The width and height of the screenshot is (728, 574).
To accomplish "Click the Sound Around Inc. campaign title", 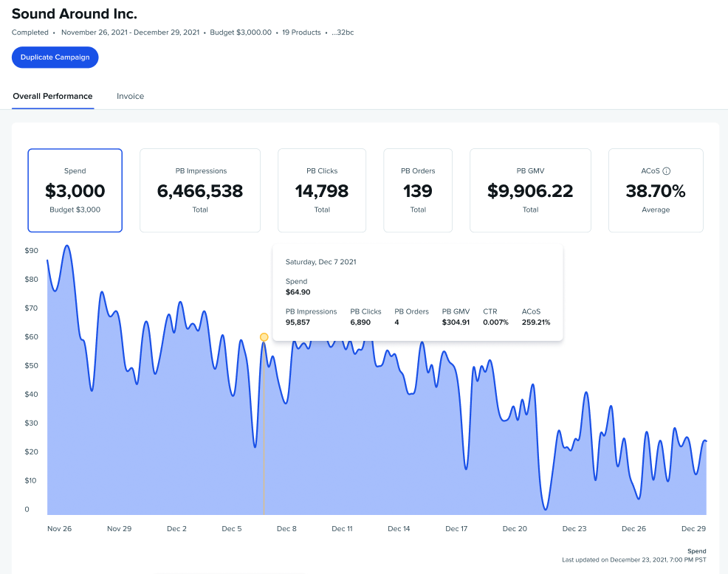I will pos(75,14).
